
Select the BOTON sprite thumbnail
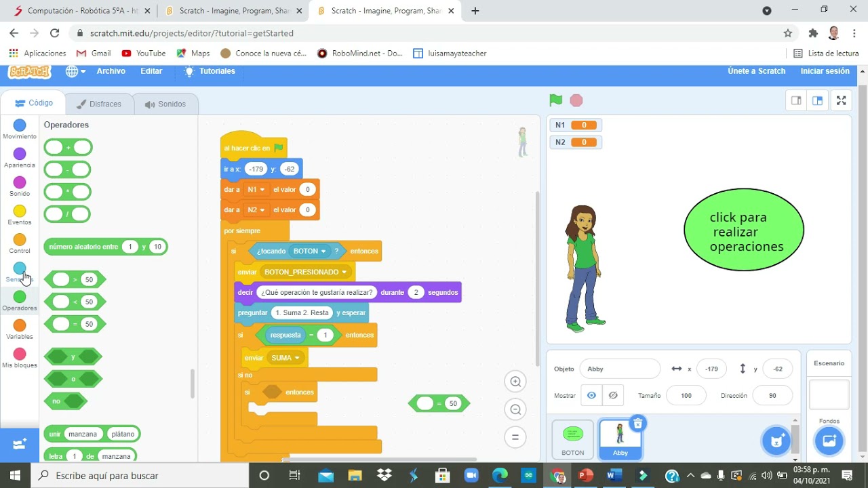click(x=573, y=439)
